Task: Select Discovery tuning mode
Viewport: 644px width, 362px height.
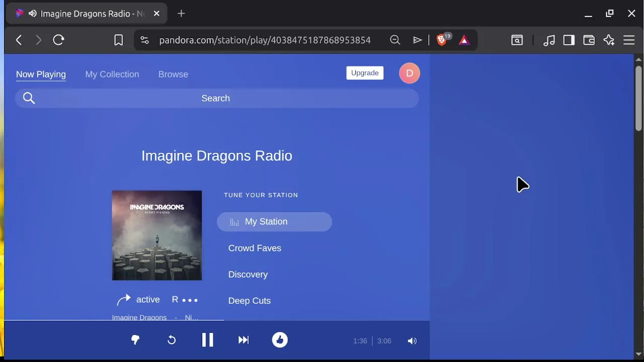Action: pyautogui.click(x=248, y=275)
